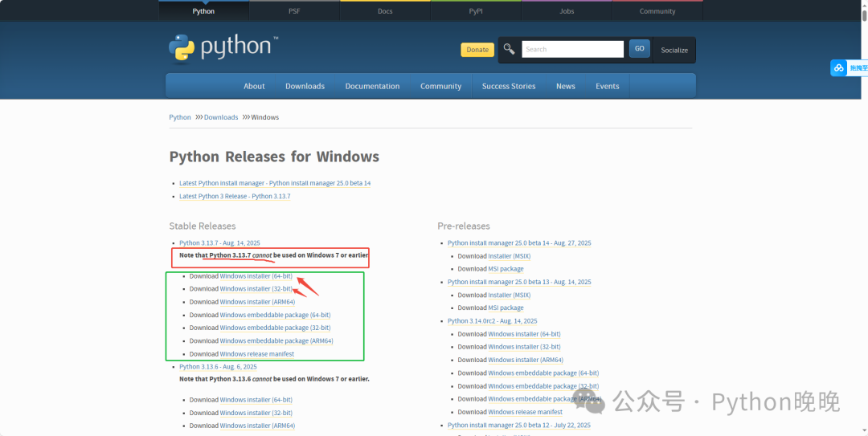This screenshot has height=436, width=868.
Task: Download 3.14.0rc2 Windows embeddable package (32-bit)
Action: 543,386
